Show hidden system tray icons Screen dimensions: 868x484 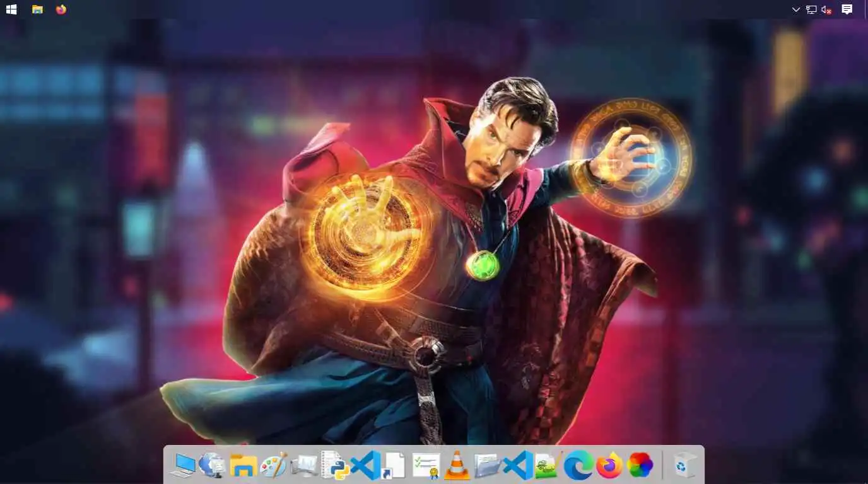(x=796, y=9)
